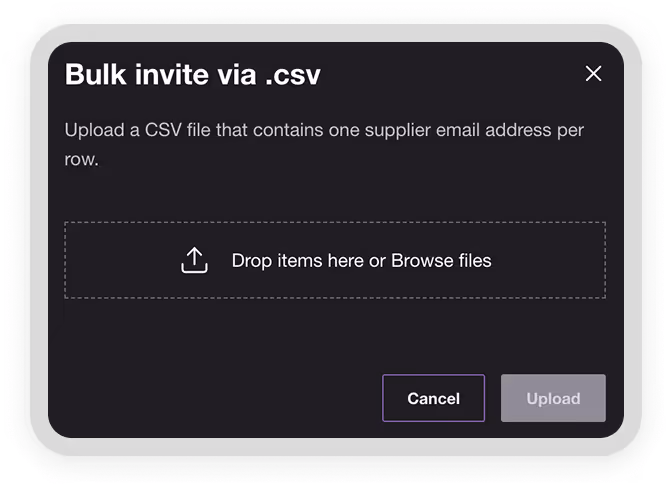
Task: Click the purple-outlined Cancel button
Action: coord(433,398)
